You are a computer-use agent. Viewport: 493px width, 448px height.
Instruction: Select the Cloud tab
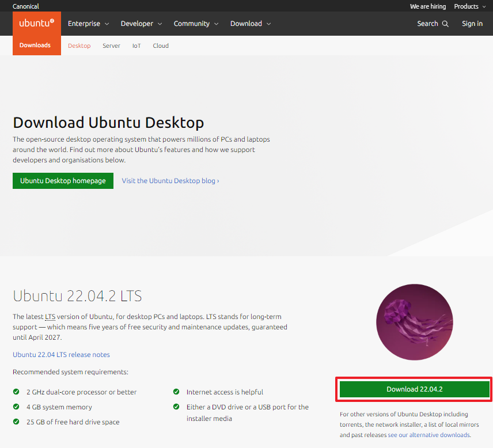(x=161, y=45)
